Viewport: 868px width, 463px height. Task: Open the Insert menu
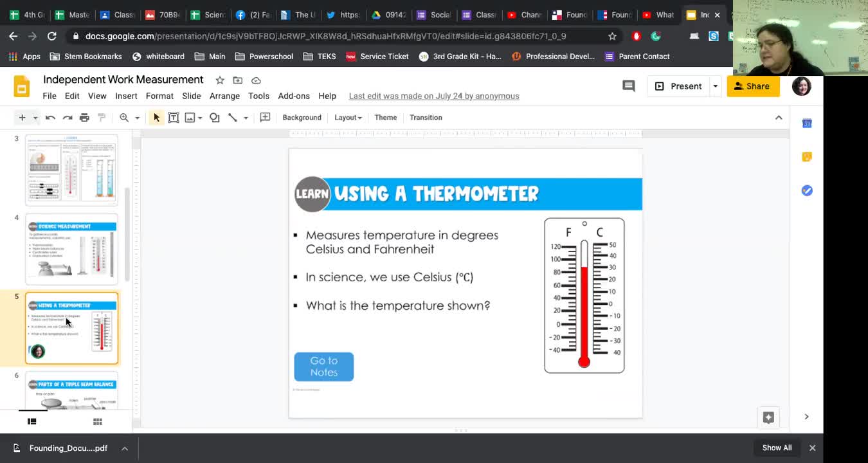click(x=126, y=96)
